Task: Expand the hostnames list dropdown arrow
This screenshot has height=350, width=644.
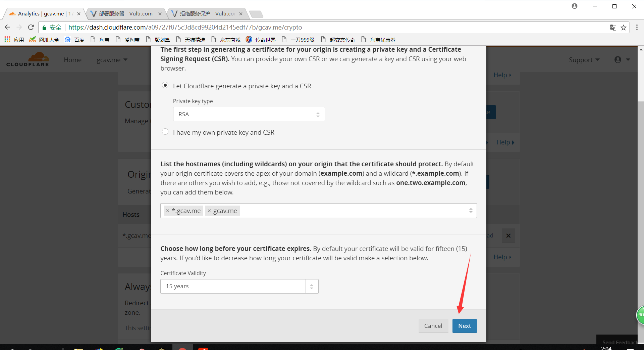Action: point(471,211)
